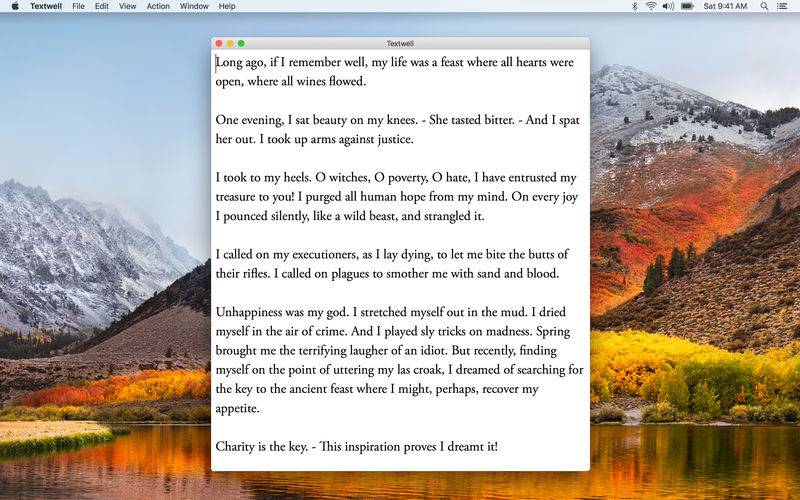This screenshot has height=500, width=800.
Task: Click line 'Unhappiness was my god. I stretched myself'
Action: pyautogui.click(x=390, y=312)
